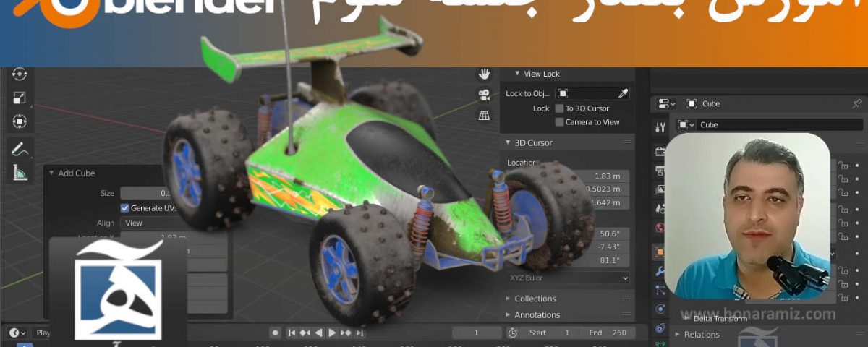Play the animation in reverse
The image size is (868, 347).
click(319, 333)
